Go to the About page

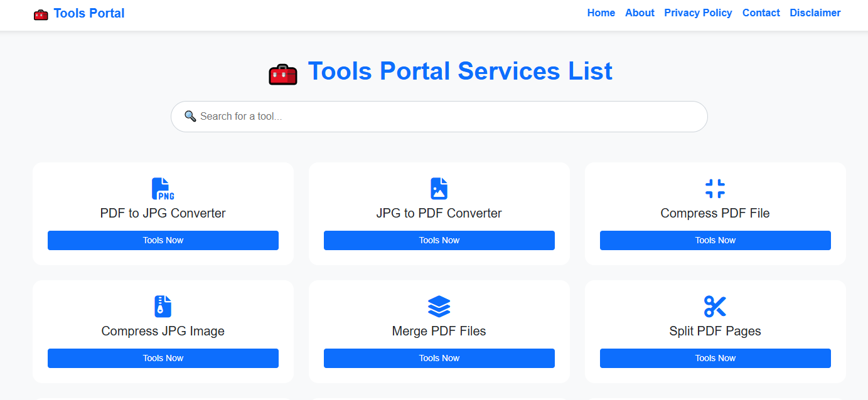tap(640, 13)
